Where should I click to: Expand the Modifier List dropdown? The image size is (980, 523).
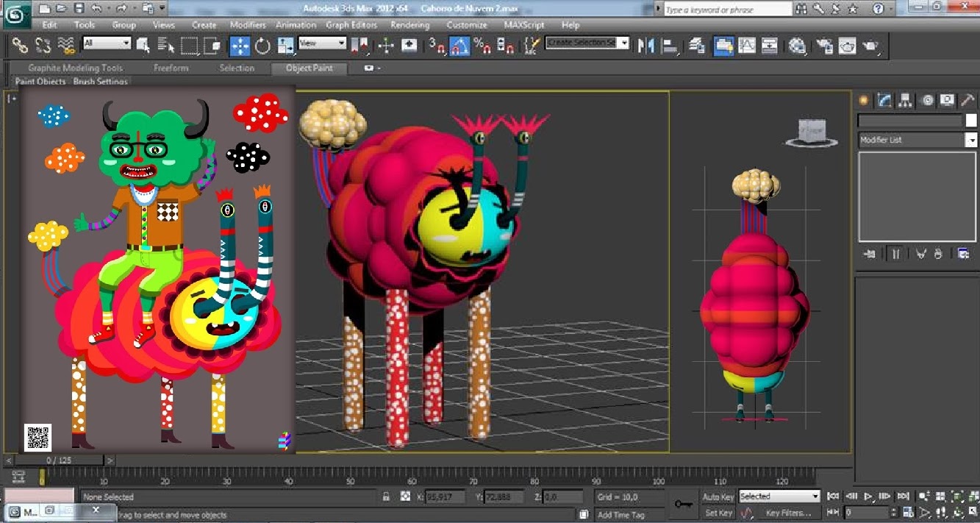click(972, 140)
